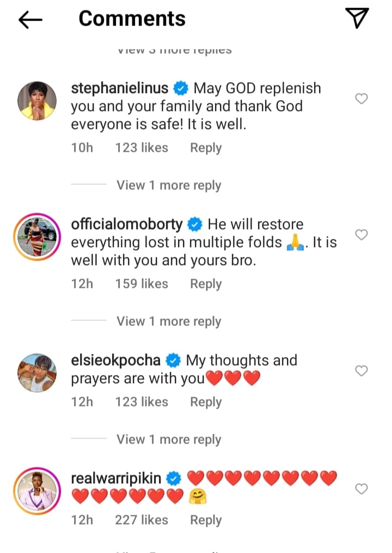Reply to stephanielinus's comment
Image resolution: width=392 pixels, height=553 pixels.
[x=206, y=148]
